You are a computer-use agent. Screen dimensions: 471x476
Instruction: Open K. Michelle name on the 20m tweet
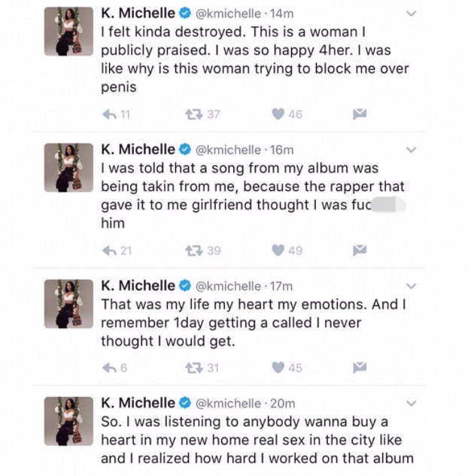[138, 403]
